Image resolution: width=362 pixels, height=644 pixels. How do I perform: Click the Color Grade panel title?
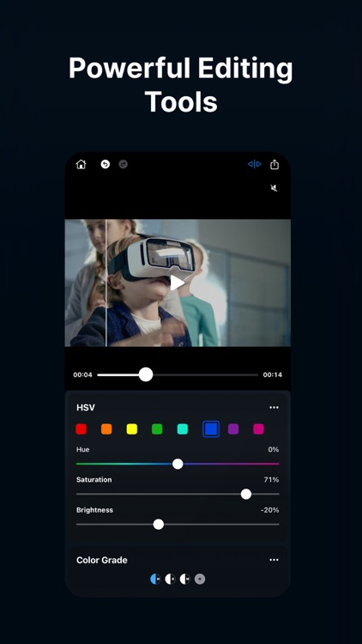tap(102, 560)
